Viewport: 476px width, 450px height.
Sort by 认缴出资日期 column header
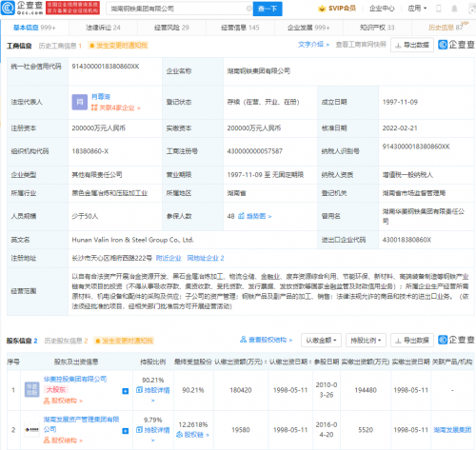(290, 362)
